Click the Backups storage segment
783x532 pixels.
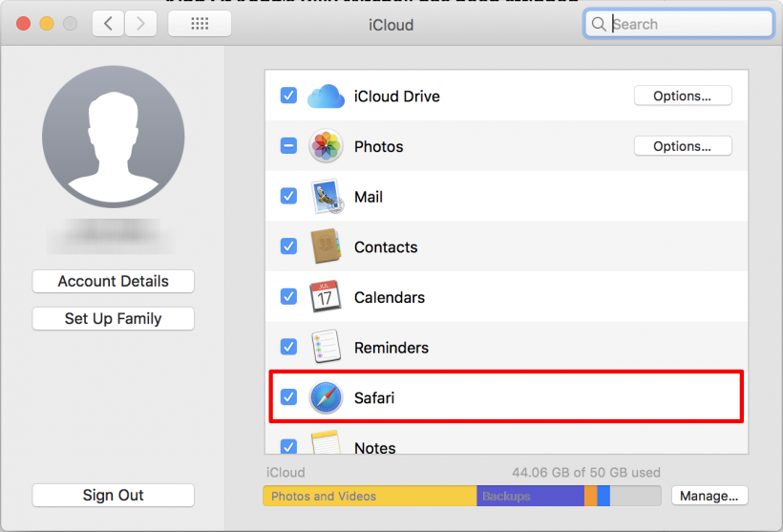tap(530, 496)
